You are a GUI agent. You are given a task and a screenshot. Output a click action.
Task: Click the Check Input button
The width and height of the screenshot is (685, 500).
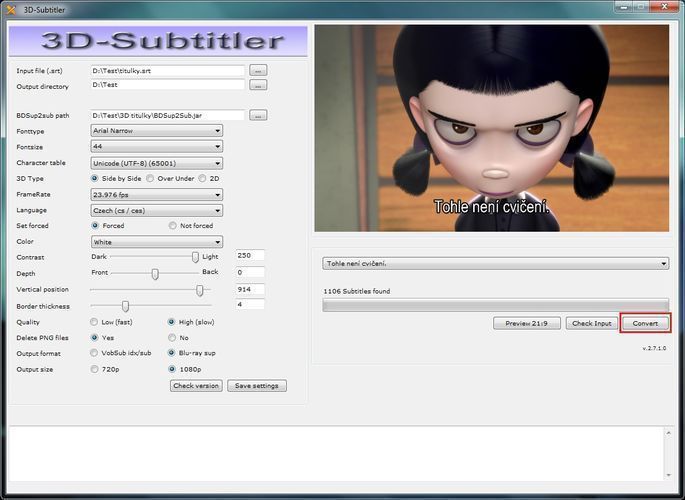(x=592, y=323)
